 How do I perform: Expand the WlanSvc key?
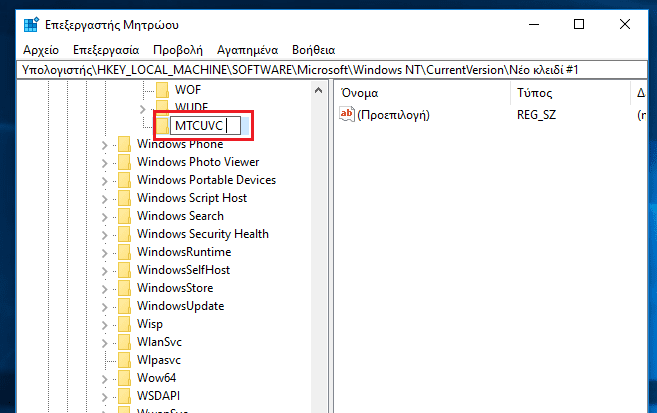point(104,343)
